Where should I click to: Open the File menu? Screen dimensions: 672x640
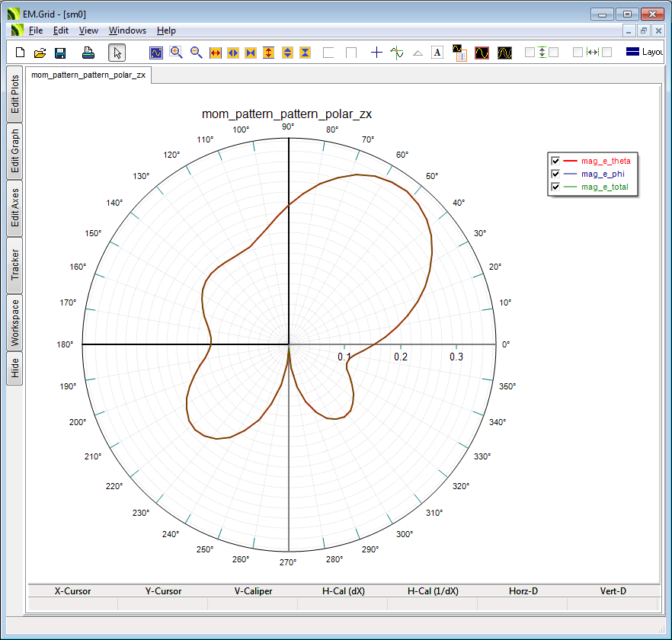(x=36, y=30)
